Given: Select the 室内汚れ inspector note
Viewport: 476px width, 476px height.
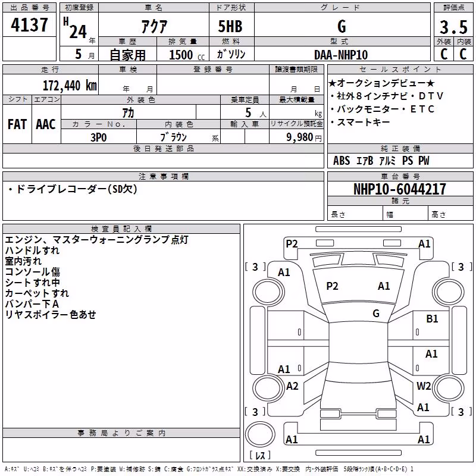Looking at the screenshot, I should [23, 261].
